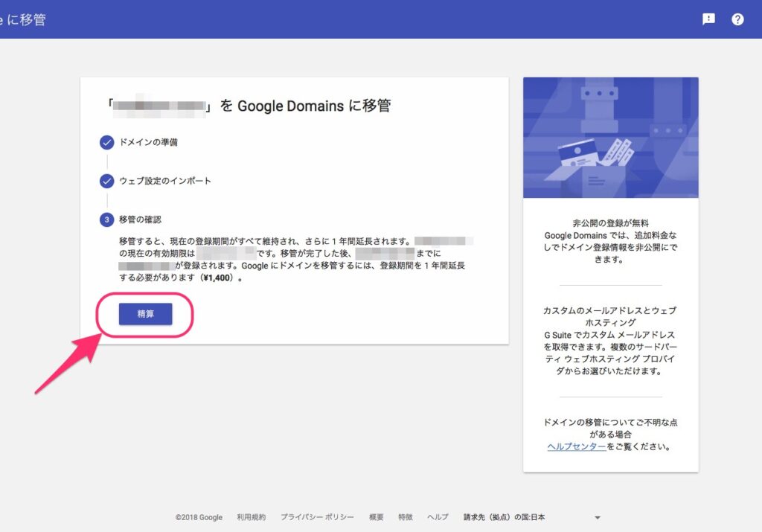The height and width of the screenshot is (532, 762).
Task: Click the step 3 移管の確認 number badge
Action: point(107,219)
